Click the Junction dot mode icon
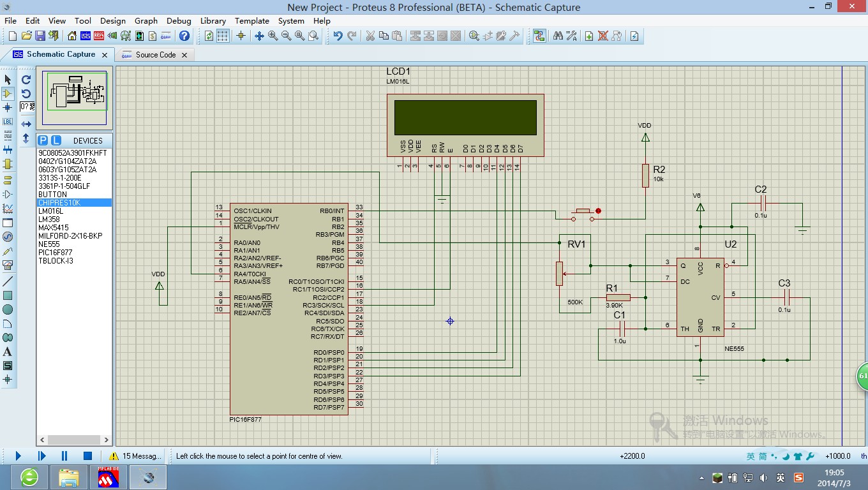The image size is (868, 490). pos(8,107)
